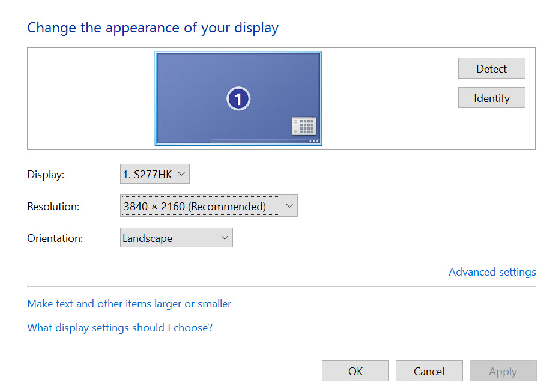Click the 'Change the appearance of your display' heading
This screenshot has width=553, height=392.
[153, 28]
